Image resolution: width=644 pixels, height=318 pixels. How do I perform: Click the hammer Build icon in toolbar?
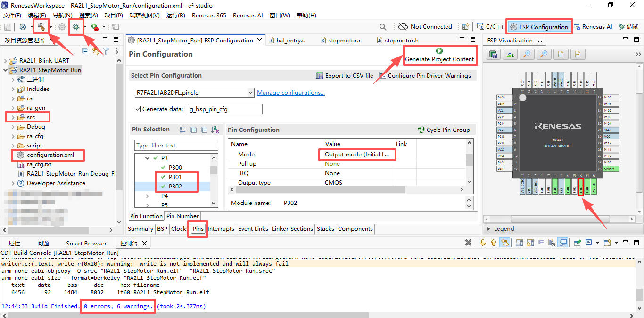pyautogui.click(x=41, y=26)
